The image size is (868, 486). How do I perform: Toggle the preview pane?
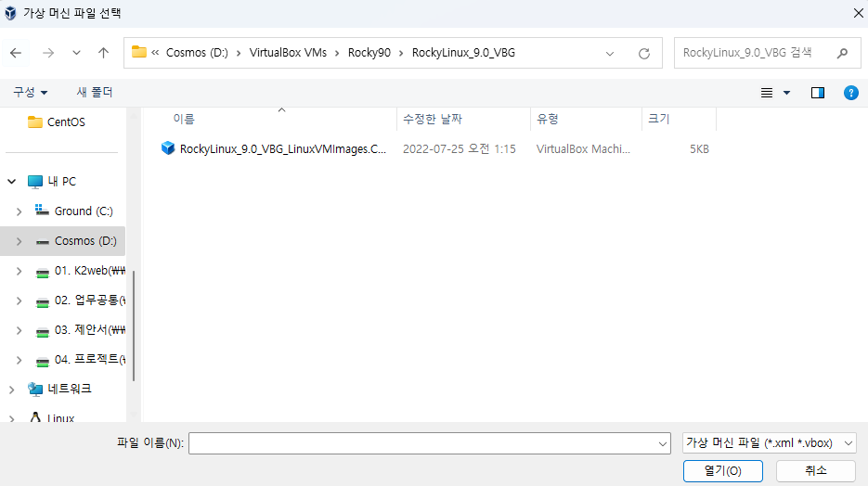click(x=818, y=93)
